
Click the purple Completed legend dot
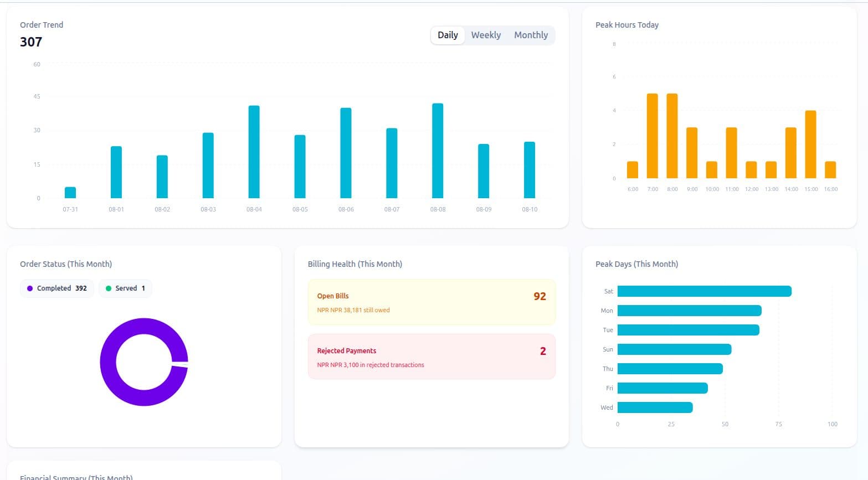coord(30,288)
